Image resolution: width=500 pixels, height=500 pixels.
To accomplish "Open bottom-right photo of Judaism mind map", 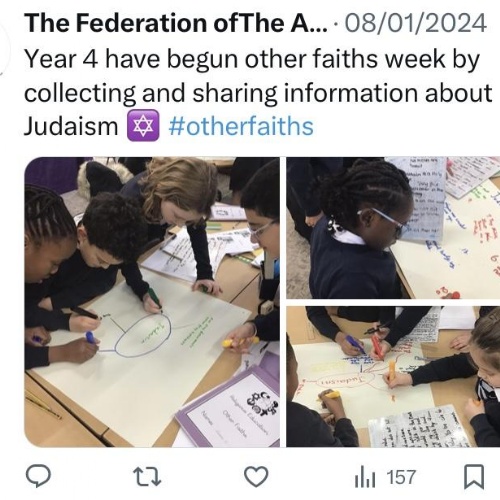I will [x=393, y=377].
